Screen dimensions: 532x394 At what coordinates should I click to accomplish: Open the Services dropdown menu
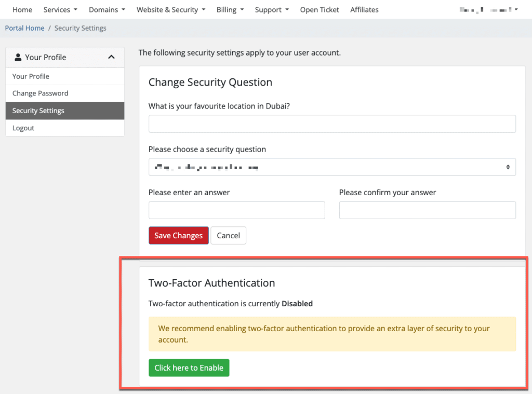coord(60,9)
